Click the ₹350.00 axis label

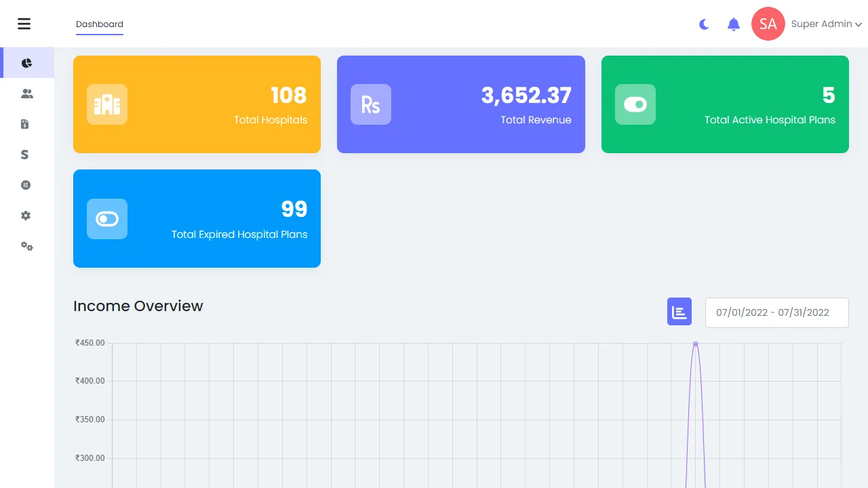click(x=90, y=420)
